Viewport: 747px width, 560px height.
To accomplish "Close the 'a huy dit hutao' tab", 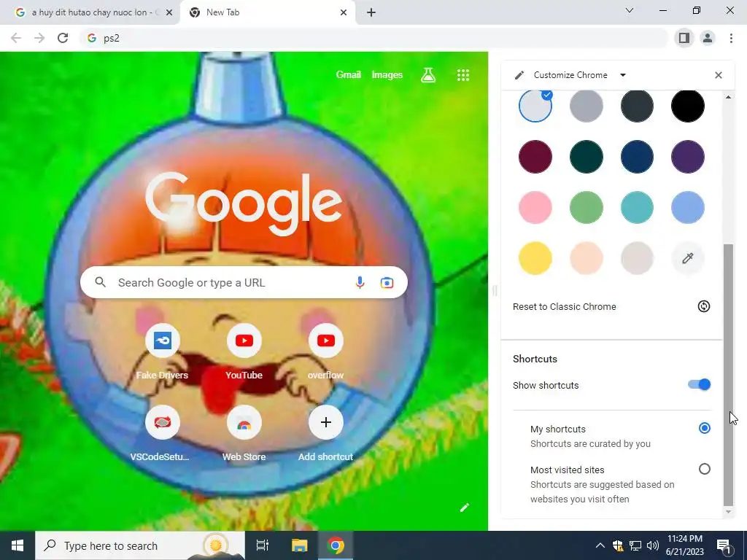I will coord(169,12).
